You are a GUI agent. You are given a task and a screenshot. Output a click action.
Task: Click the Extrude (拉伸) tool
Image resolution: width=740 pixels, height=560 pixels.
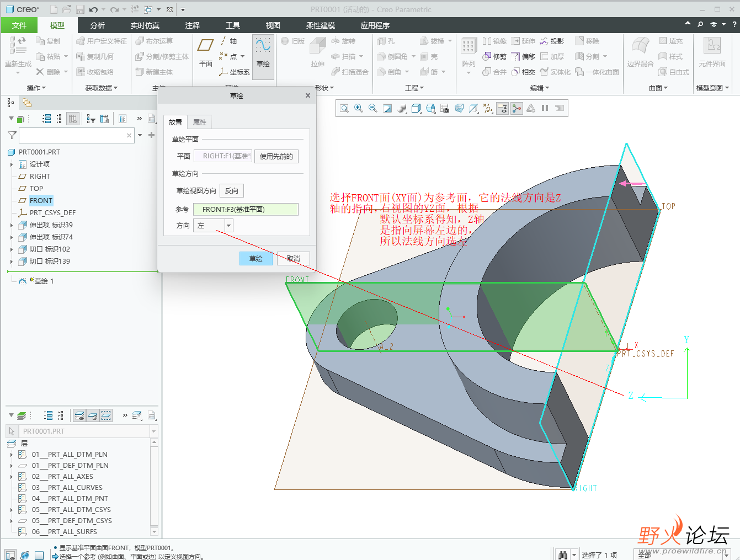[x=318, y=53]
